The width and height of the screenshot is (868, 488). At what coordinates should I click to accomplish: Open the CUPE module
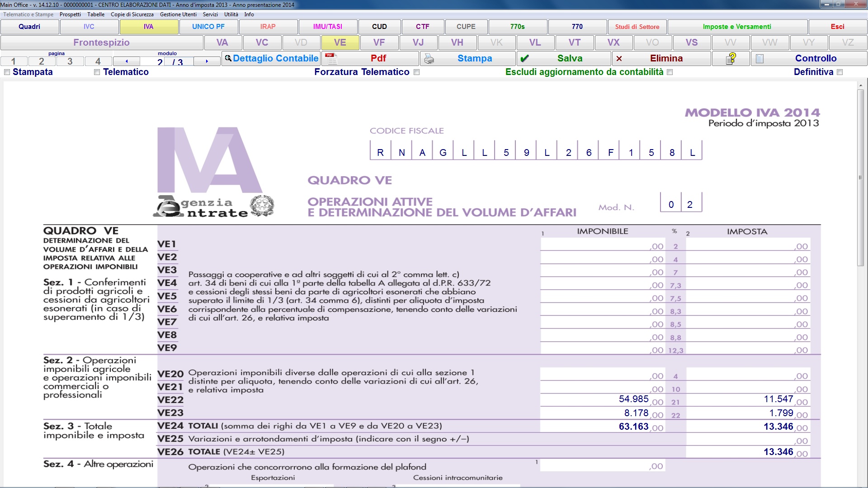[x=466, y=27]
